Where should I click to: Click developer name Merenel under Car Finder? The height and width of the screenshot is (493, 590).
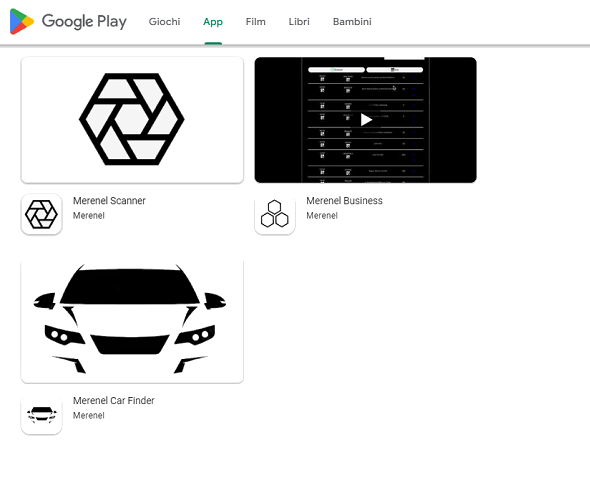coord(89,415)
